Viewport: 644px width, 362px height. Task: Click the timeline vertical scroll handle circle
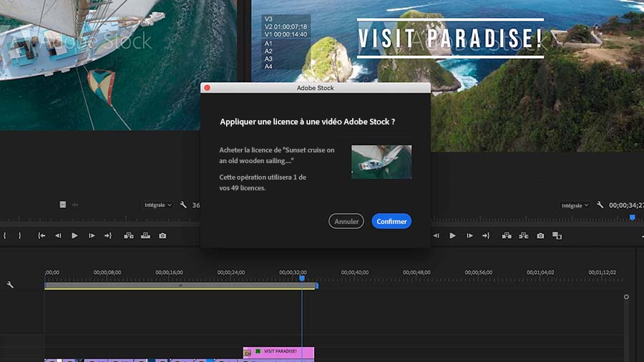tap(626, 297)
